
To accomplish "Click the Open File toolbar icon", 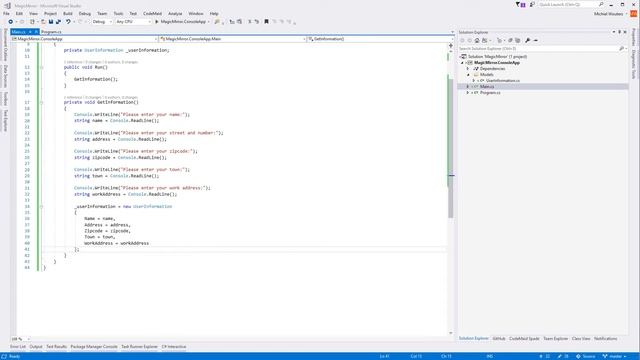I will coord(43,22).
